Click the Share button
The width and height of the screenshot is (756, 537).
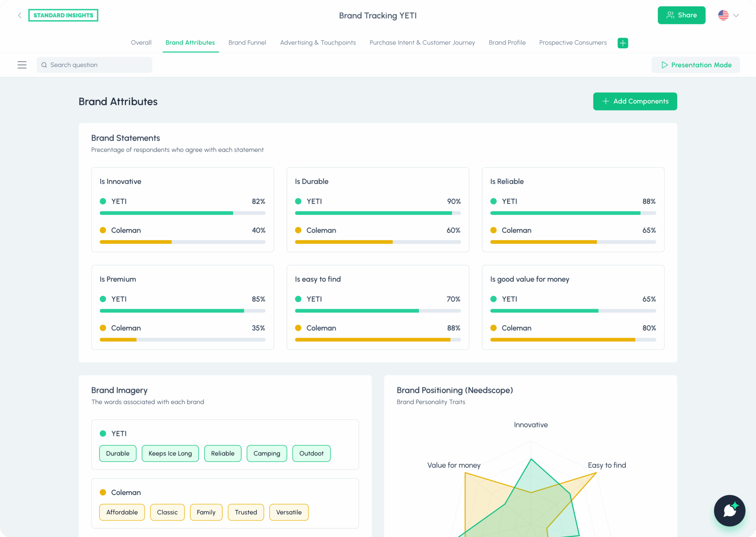[x=681, y=15]
